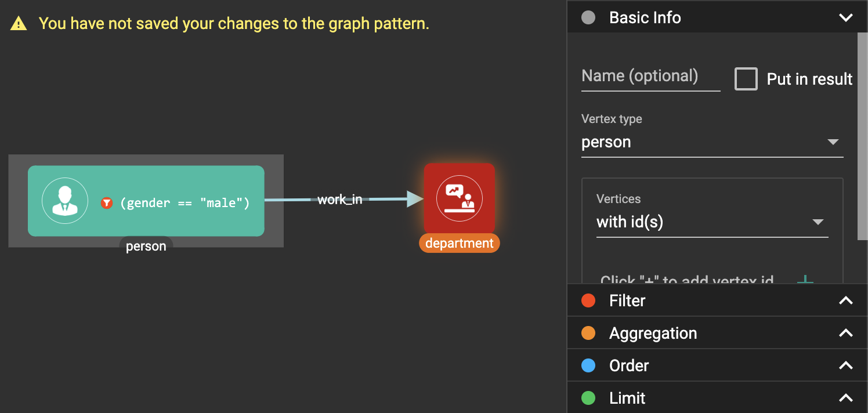Screen dimensions: 868x413
Task: Click the red filter icon on person node
Action: click(106, 203)
